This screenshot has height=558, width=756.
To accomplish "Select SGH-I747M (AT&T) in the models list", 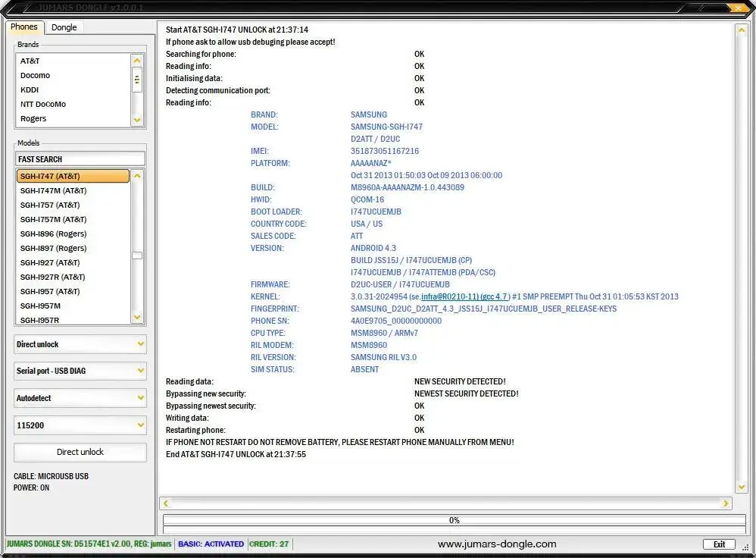I will point(54,190).
